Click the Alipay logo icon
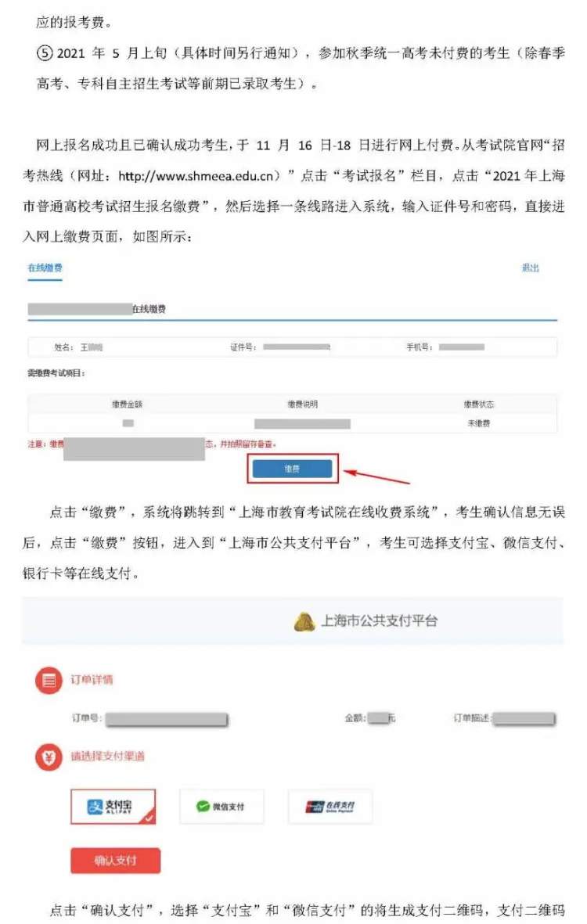Image resolution: width=587 pixels, height=924 pixels. point(95,807)
